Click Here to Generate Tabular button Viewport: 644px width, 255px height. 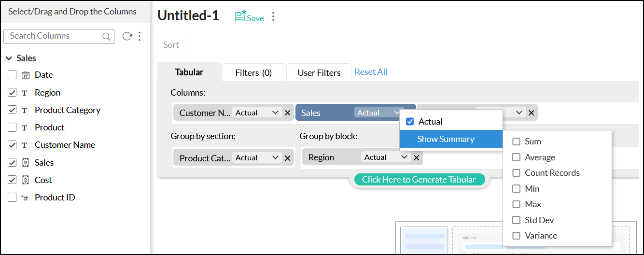click(x=419, y=180)
